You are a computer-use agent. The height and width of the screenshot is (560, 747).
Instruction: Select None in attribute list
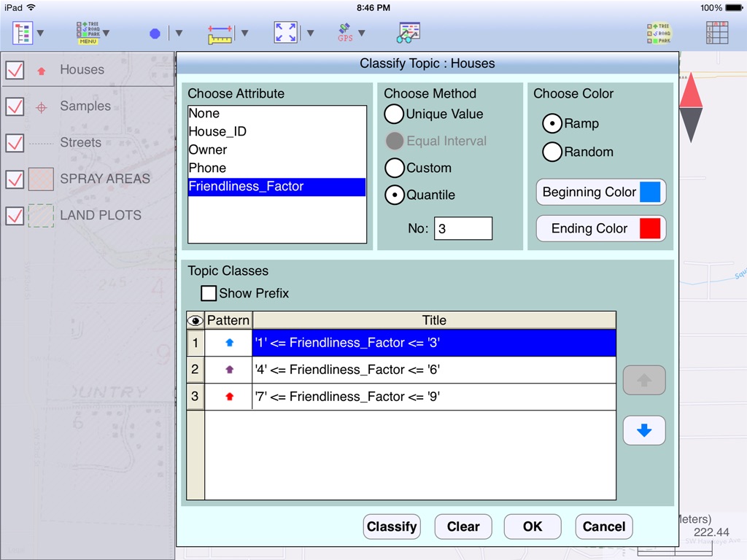[x=276, y=113]
